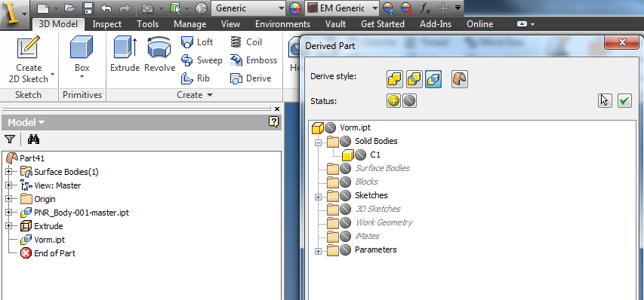Open the Generic material dropdown
Viewport: 644px width, 300px height.
pyautogui.click(x=248, y=8)
